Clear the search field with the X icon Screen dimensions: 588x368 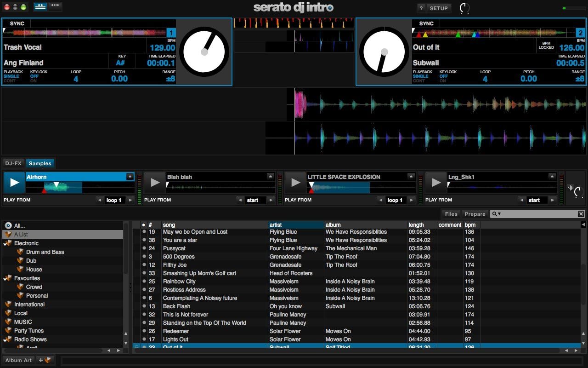(x=581, y=213)
